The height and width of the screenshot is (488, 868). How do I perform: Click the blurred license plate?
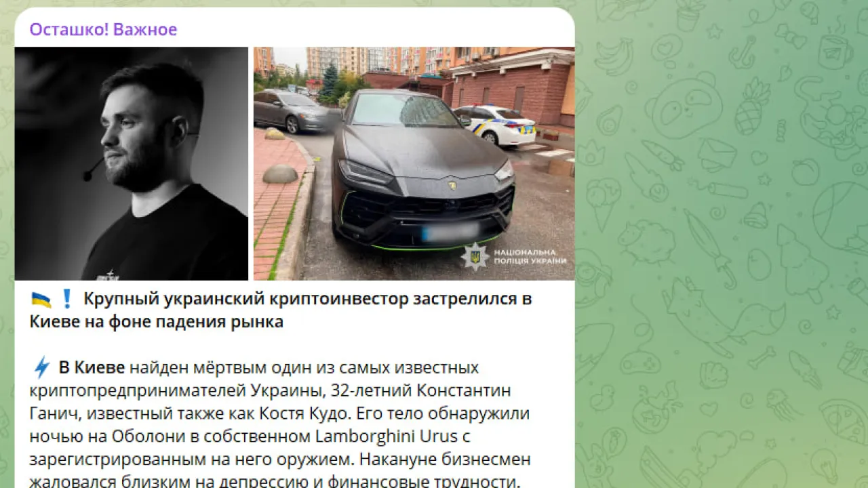coord(450,232)
